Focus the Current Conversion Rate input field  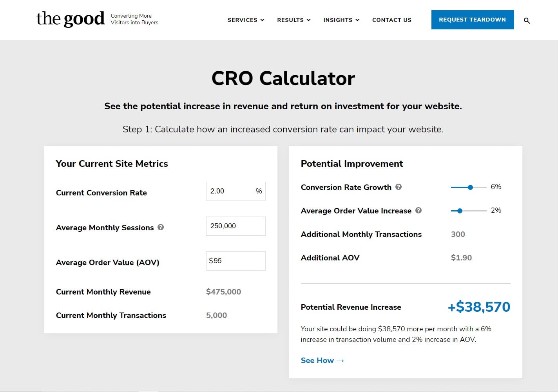(231, 191)
